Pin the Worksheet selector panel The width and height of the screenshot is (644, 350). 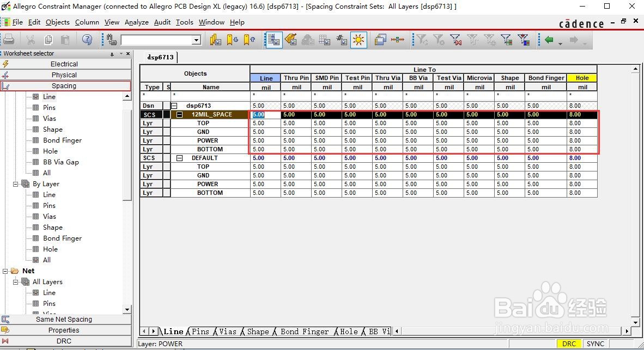pos(112,54)
